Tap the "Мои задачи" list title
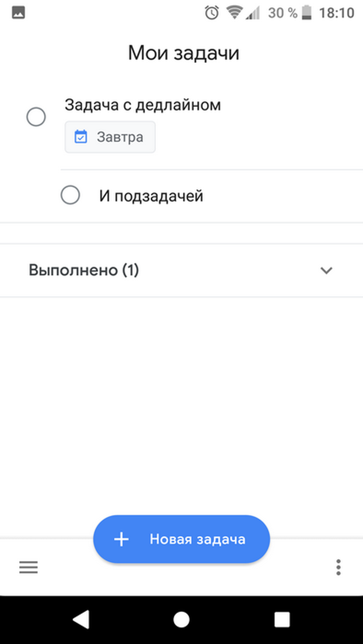Viewport: 363px width, 644px height. pyautogui.click(x=184, y=53)
